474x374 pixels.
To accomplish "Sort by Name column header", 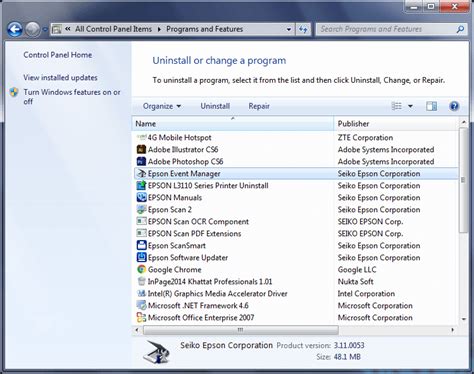I will [x=233, y=124].
